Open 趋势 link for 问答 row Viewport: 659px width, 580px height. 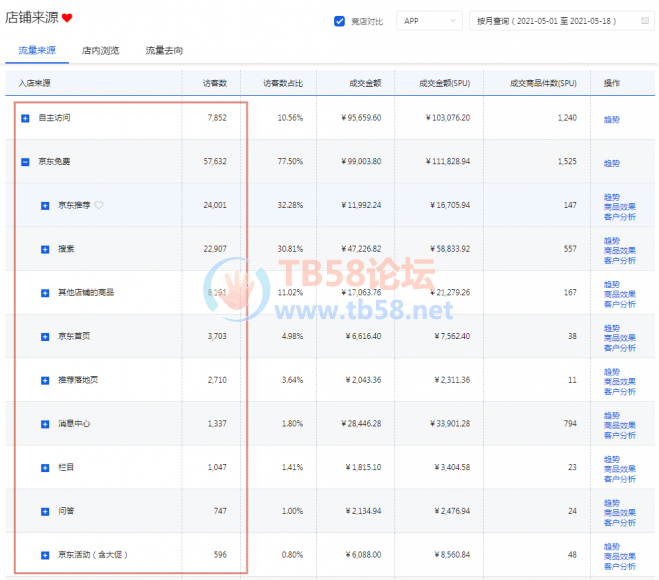pos(612,503)
